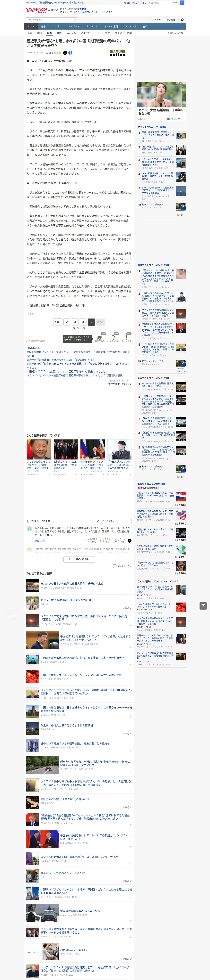Click the first commenter's avatar icon
Image resolution: width=210 pixels, height=980 pixels.
pos(29,529)
